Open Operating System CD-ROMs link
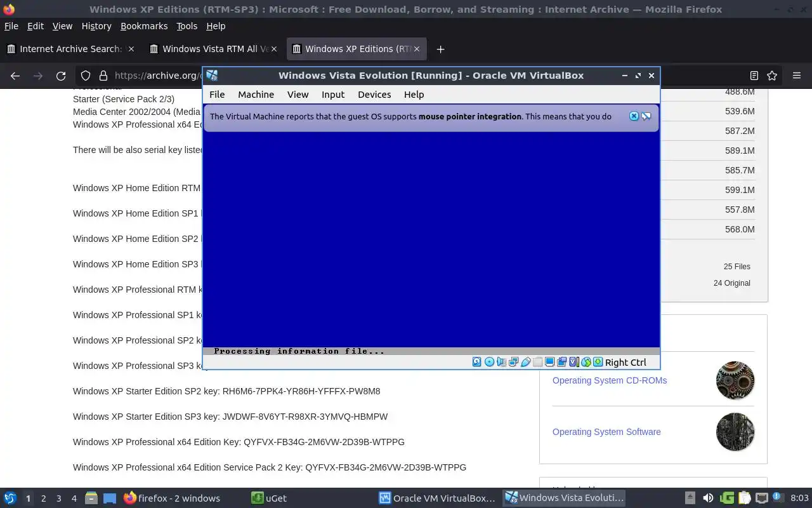 click(610, 380)
